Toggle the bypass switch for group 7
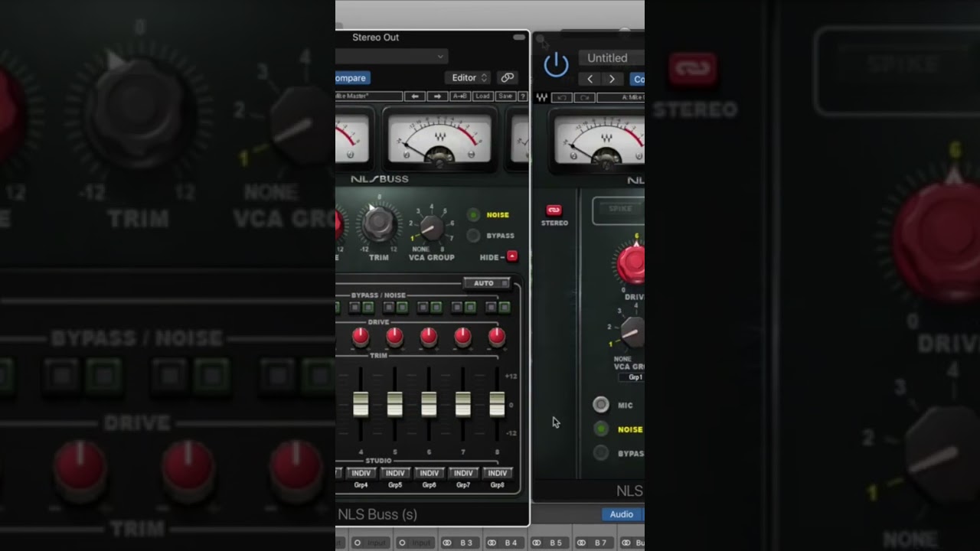Image resolution: width=980 pixels, height=551 pixels. [x=458, y=308]
